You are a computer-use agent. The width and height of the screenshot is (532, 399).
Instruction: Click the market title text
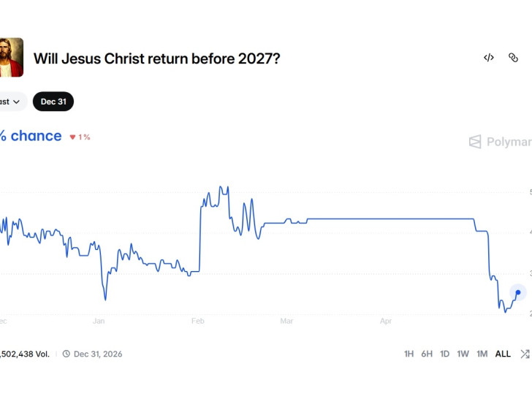(156, 58)
